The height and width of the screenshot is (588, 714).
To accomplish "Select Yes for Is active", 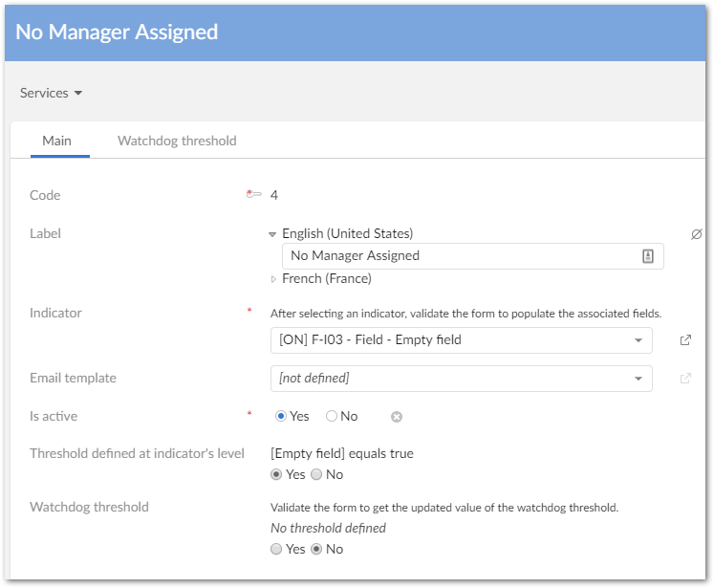I will pyautogui.click(x=281, y=417).
